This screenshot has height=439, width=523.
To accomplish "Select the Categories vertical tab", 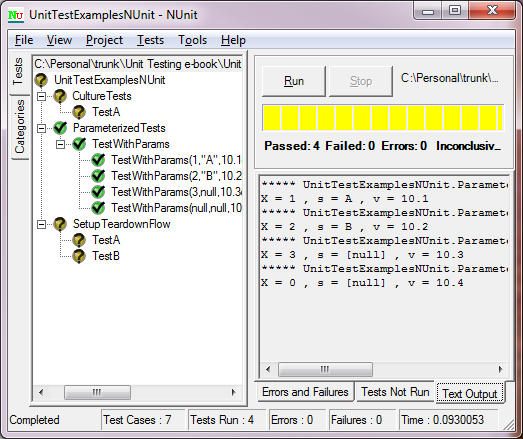I will coord(19,127).
